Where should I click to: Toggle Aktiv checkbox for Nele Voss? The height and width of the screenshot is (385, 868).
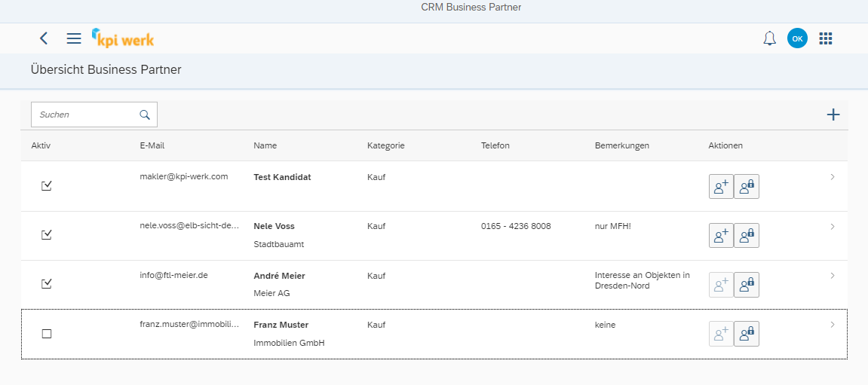[x=47, y=235]
